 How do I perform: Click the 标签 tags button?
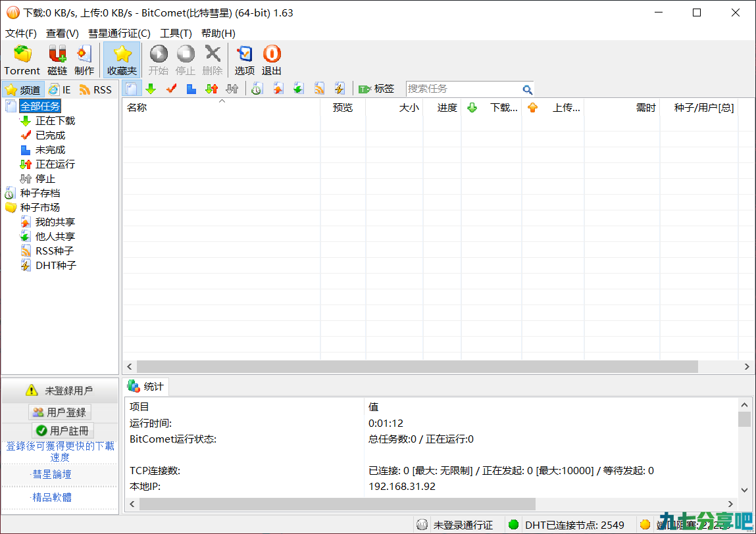(376, 89)
